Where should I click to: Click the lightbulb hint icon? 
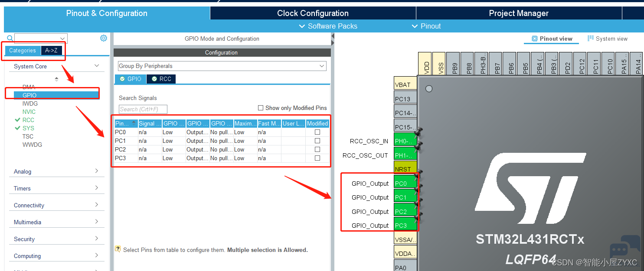click(118, 249)
